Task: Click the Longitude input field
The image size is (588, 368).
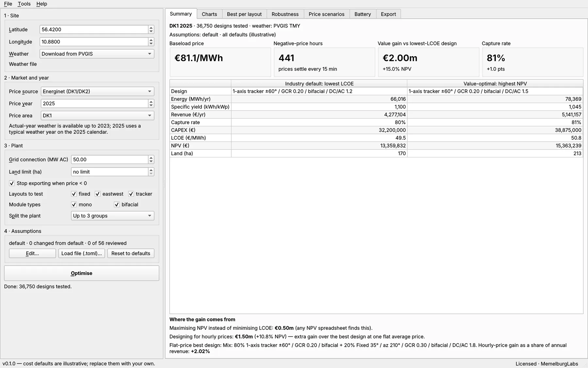Action: (x=94, y=42)
